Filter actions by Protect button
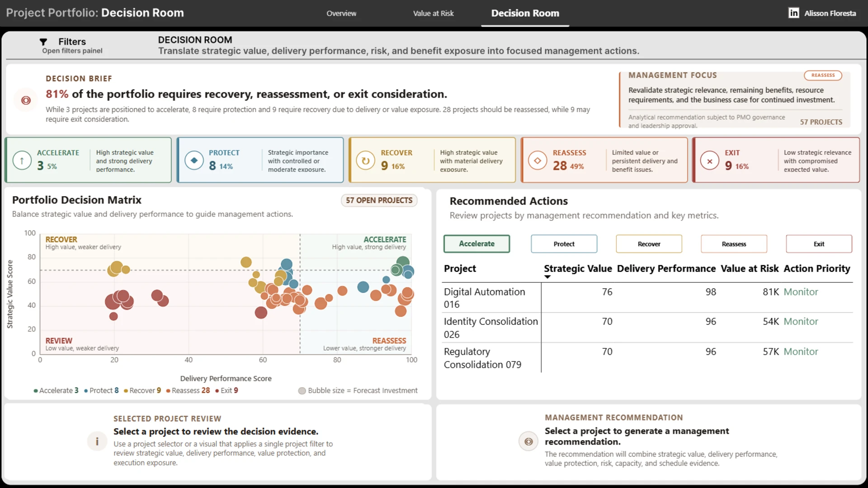This screenshot has height=488, width=868. pos(564,244)
